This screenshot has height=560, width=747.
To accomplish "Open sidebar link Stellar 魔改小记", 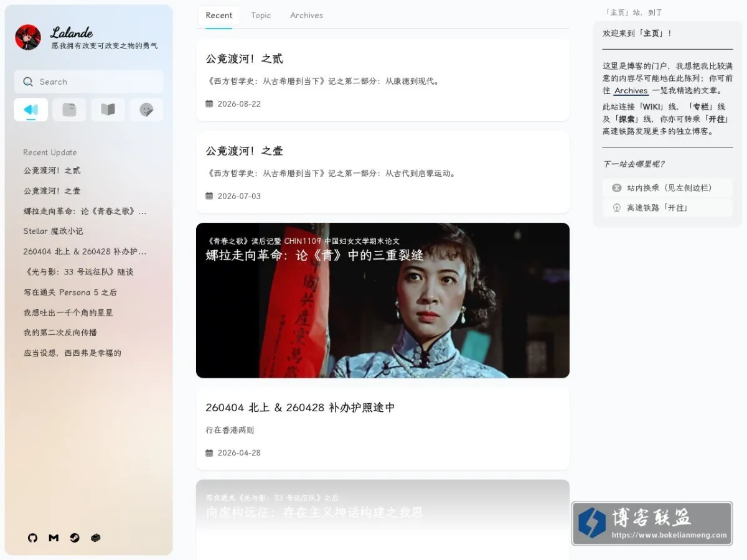I will 54,231.
